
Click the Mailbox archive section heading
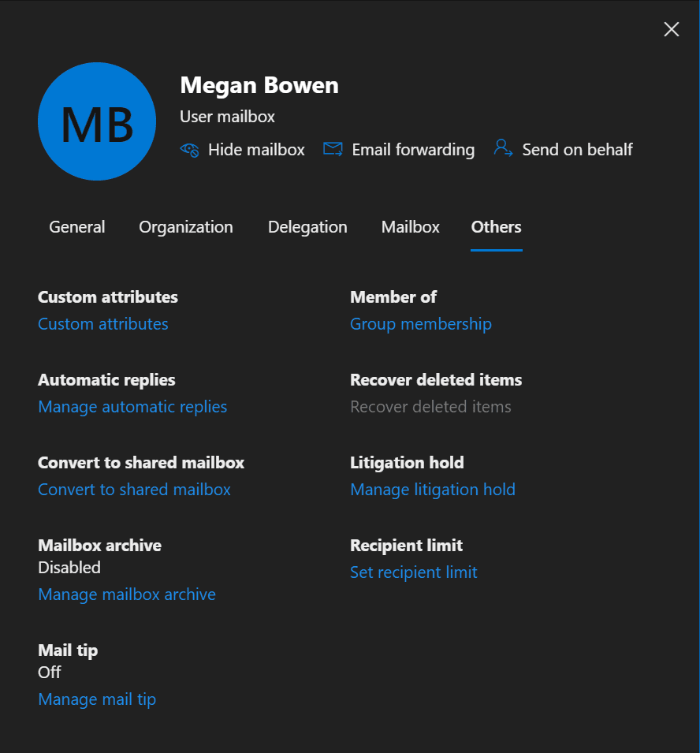[x=100, y=546]
